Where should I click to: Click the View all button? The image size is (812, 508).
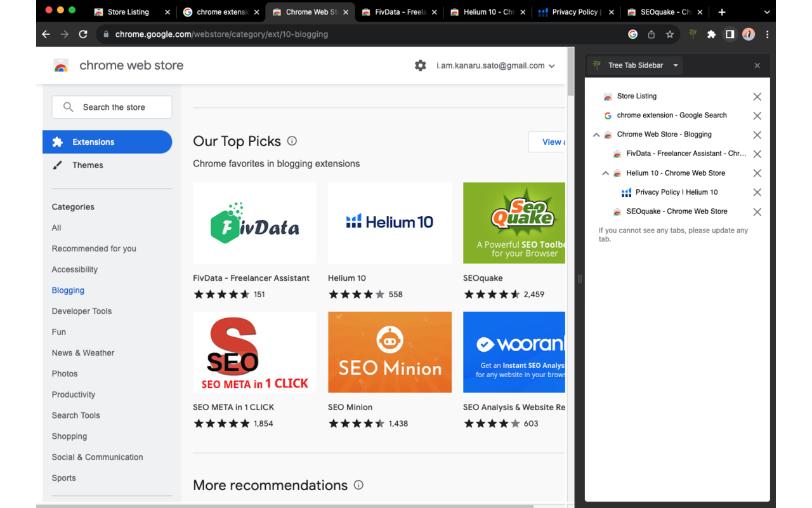click(547, 142)
